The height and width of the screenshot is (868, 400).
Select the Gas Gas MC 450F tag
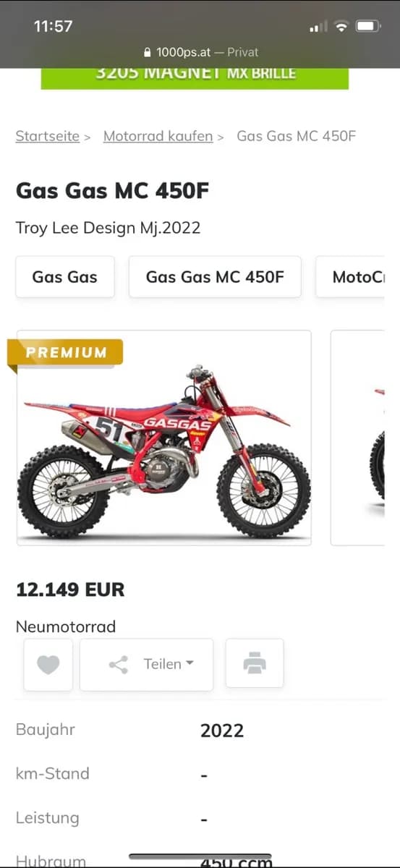215,276
